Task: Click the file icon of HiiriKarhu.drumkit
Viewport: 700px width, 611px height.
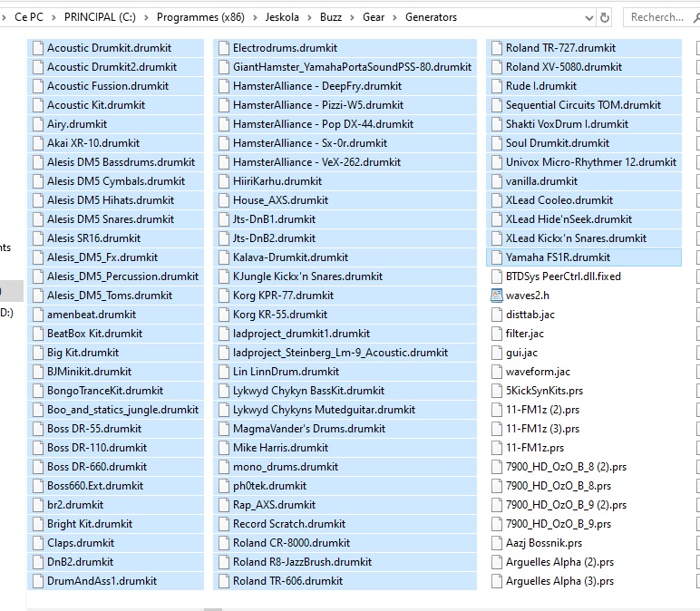Action: point(224,181)
